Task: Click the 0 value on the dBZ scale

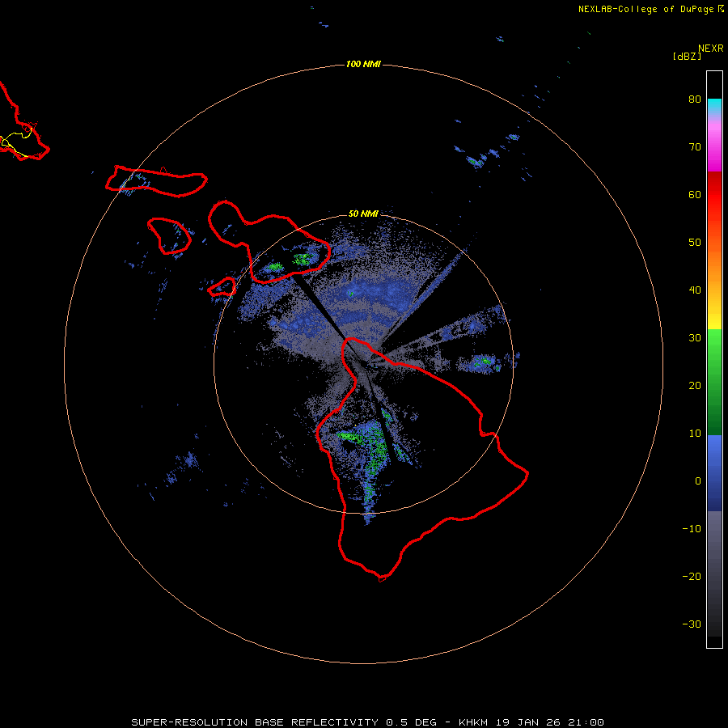Action: pos(698,481)
